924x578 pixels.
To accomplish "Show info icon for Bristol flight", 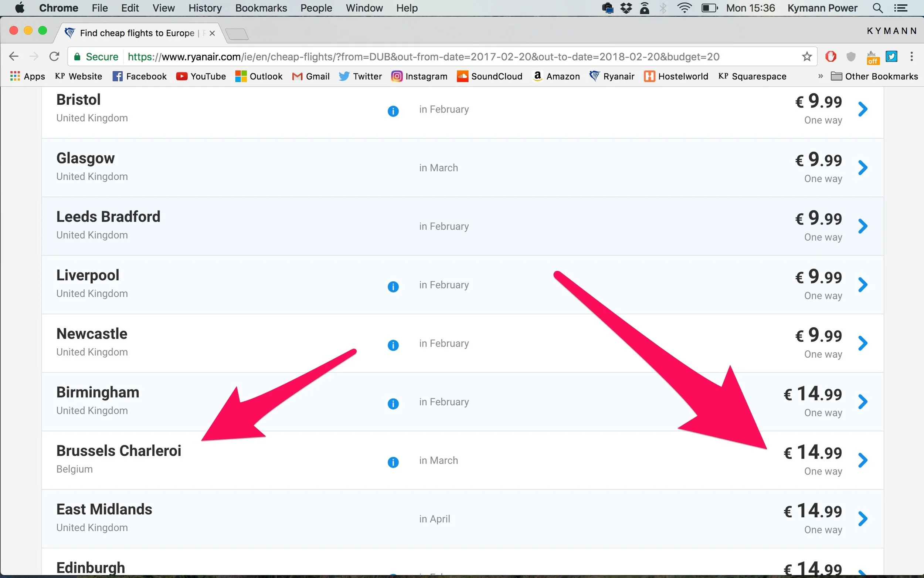I will 393,111.
